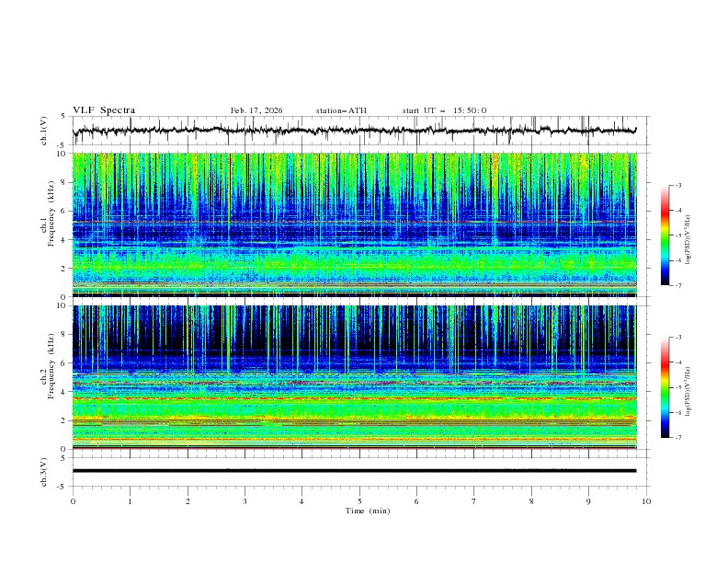The height and width of the screenshot is (563, 728).
Task: Click the "5" tick on ch.1(V) axis
Action: click(x=64, y=117)
